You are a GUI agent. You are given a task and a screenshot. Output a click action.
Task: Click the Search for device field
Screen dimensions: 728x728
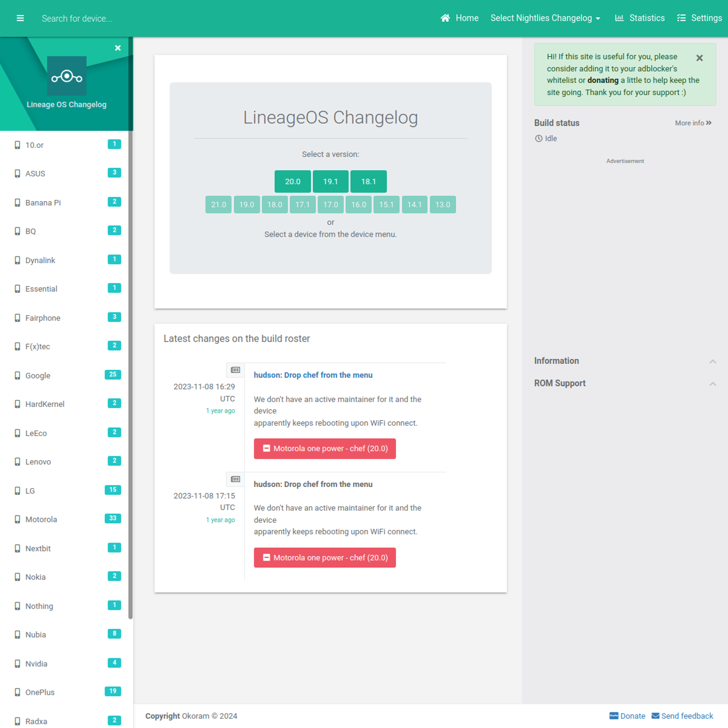point(77,18)
